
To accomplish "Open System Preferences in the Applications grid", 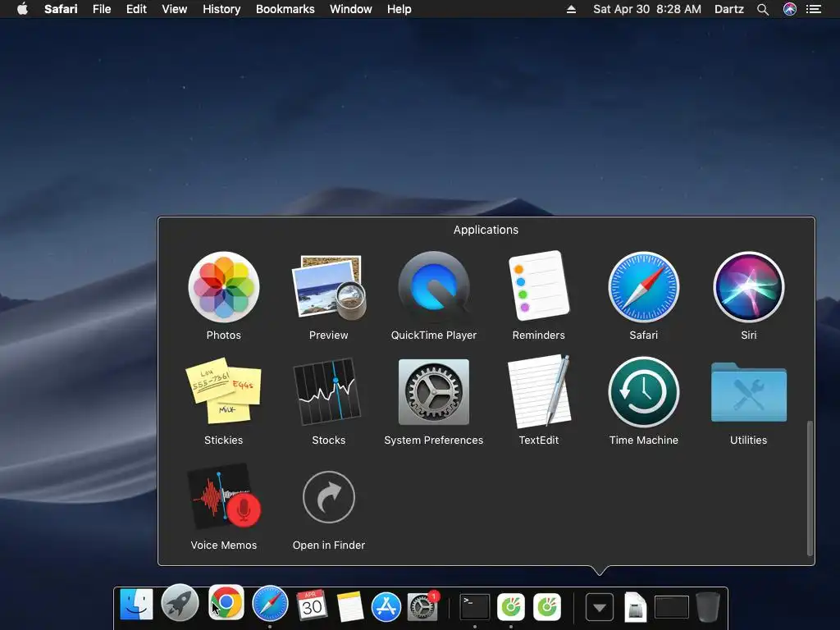I will coord(433,392).
